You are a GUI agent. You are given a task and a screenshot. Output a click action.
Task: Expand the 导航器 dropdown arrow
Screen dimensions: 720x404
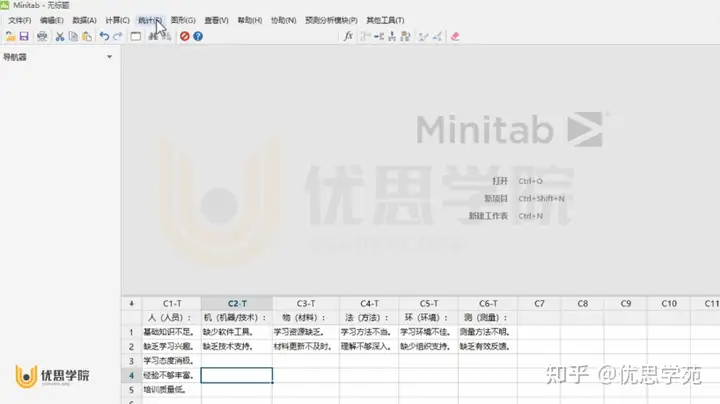(109, 57)
